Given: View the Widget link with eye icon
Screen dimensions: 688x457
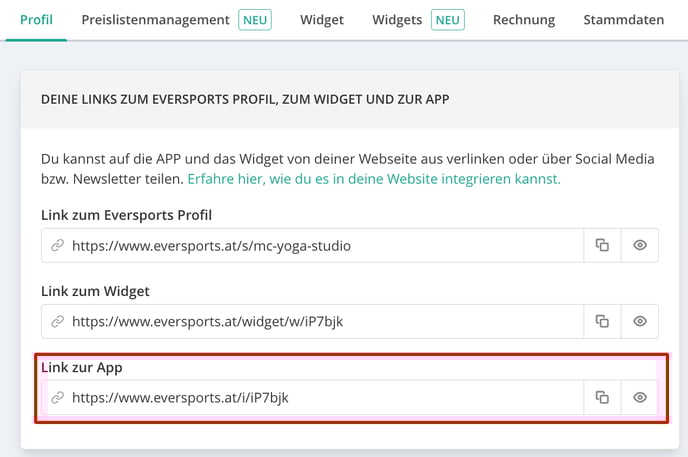Looking at the screenshot, I should pyautogui.click(x=640, y=321).
